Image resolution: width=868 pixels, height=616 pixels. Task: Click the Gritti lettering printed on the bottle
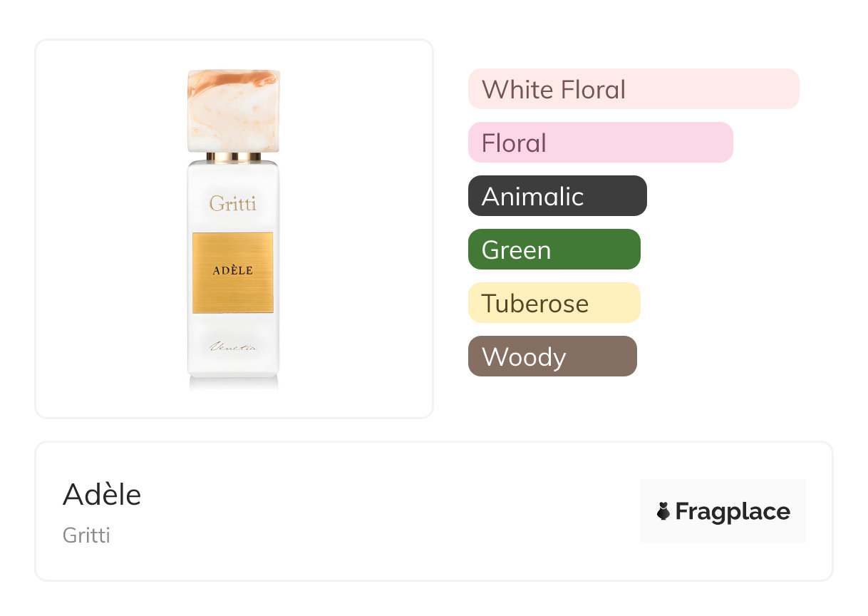(x=233, y=204)
